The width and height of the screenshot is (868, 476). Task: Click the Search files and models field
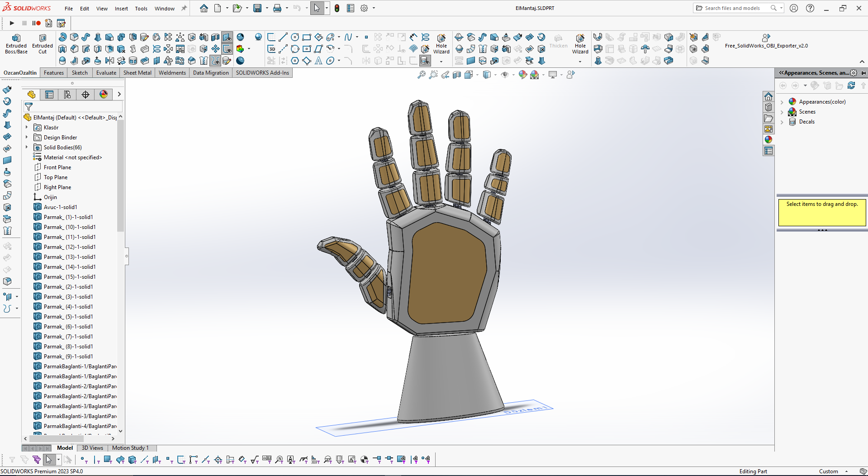[738, 8]
